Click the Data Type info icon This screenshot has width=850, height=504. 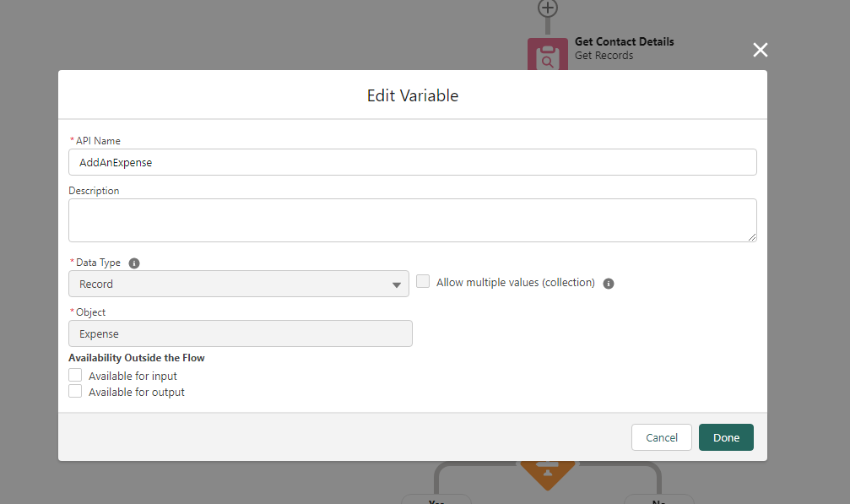pyautogui.click(x=134, y=263)
